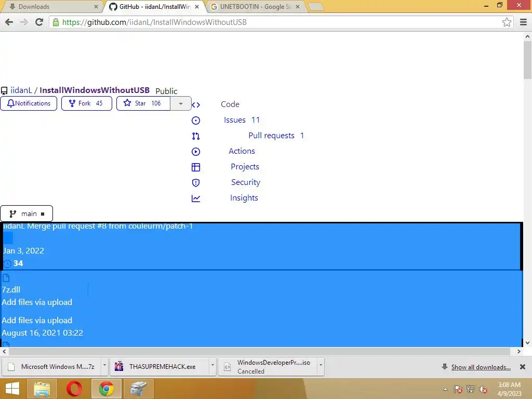Open File Explorer from the taskbar
The image size is (532, 399).
[42, 389]
